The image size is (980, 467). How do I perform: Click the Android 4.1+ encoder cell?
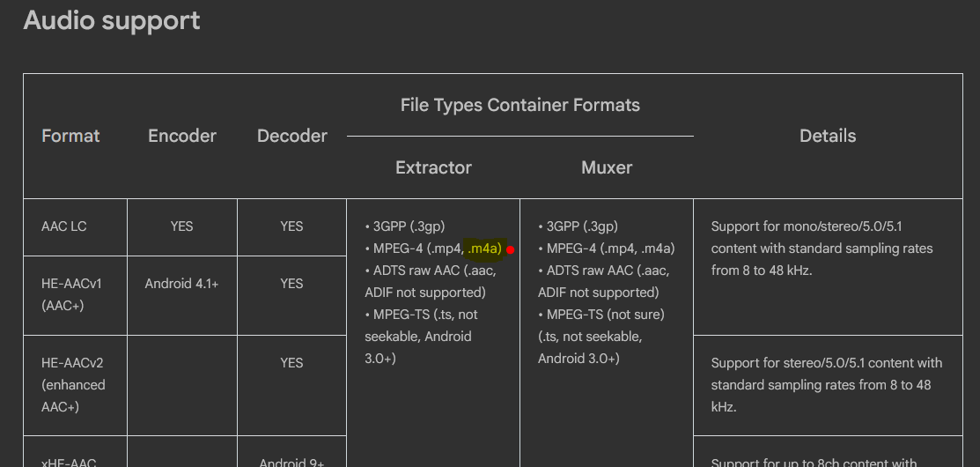(182, 284)
